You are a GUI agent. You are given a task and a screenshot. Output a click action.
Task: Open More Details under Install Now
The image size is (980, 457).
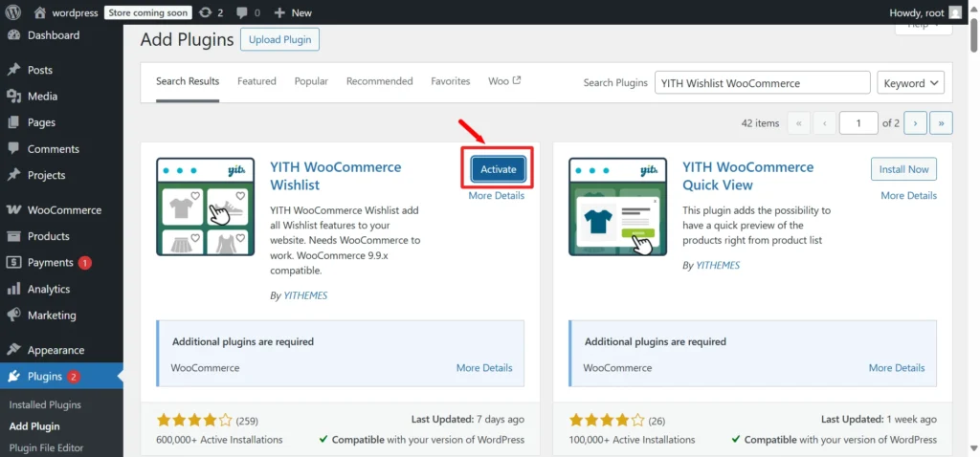click(909, 195)
